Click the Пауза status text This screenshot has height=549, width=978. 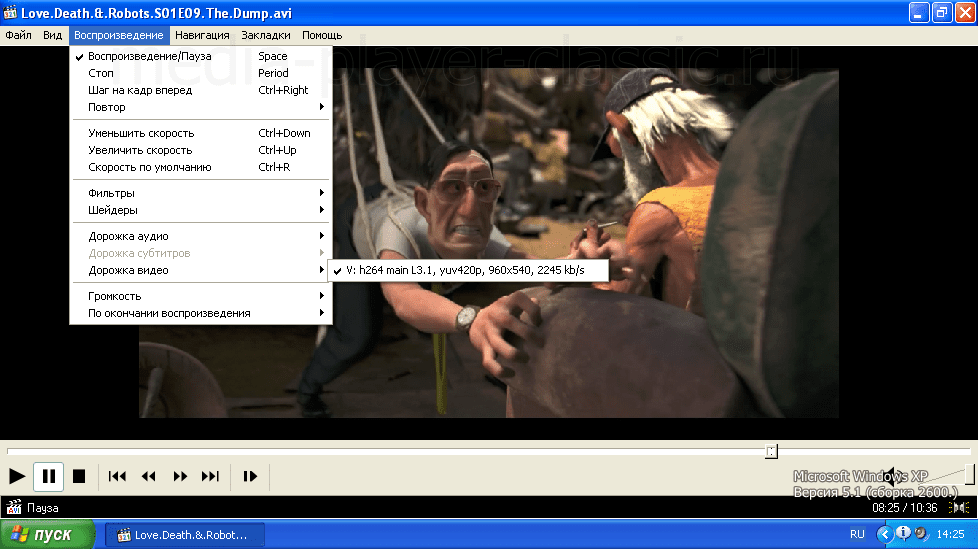pos(42,508)
